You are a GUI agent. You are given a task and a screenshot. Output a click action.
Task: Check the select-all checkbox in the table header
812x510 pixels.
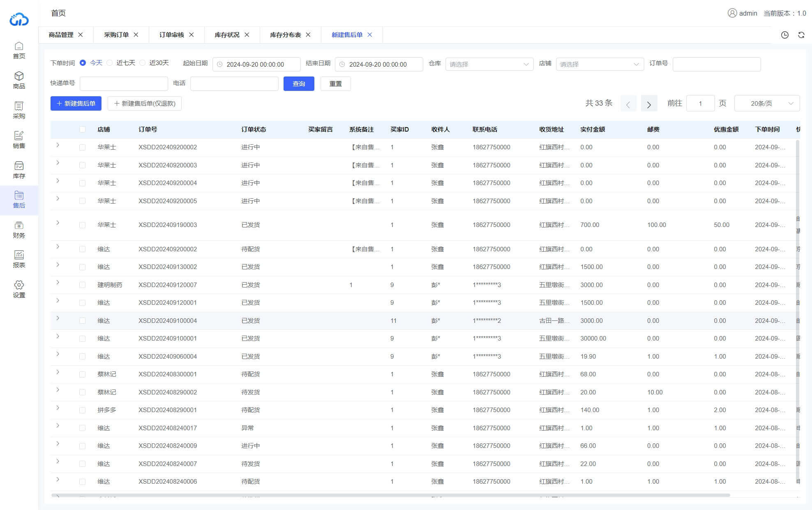82,130
